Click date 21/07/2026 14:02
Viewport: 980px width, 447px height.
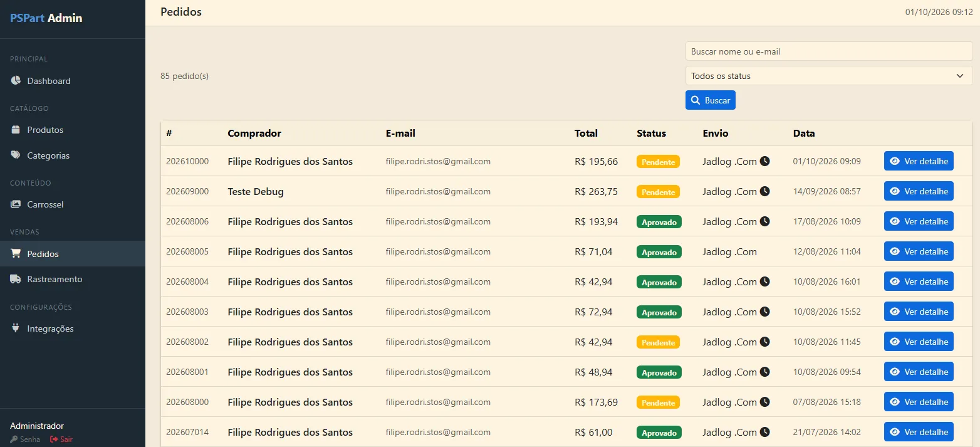coord(826,432)
